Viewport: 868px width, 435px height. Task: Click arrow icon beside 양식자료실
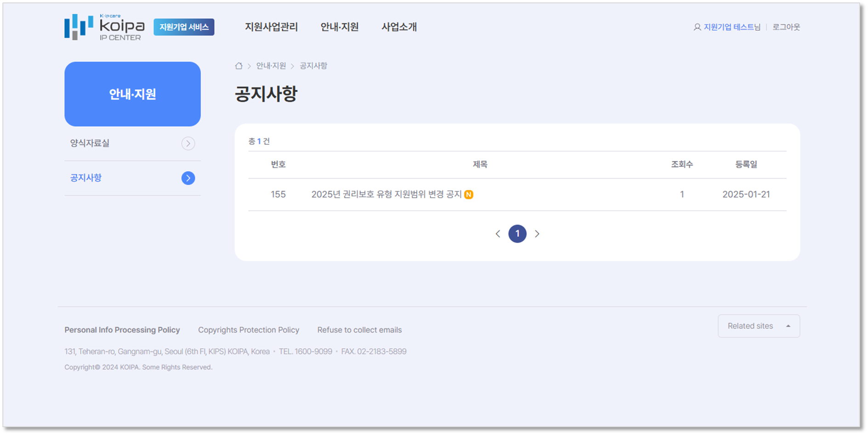(188, 143)
